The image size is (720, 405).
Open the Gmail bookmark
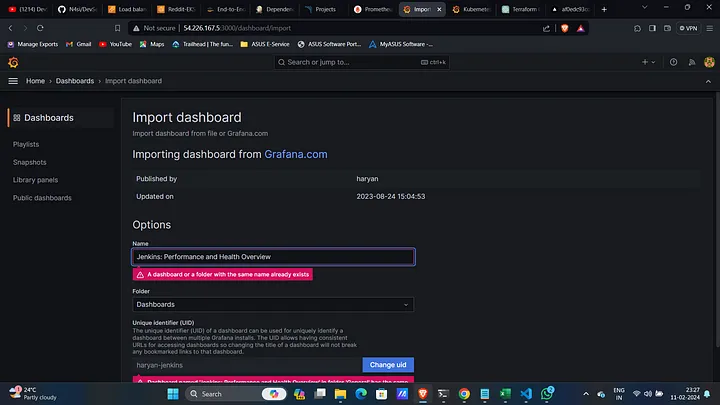[x=79, y=44]
